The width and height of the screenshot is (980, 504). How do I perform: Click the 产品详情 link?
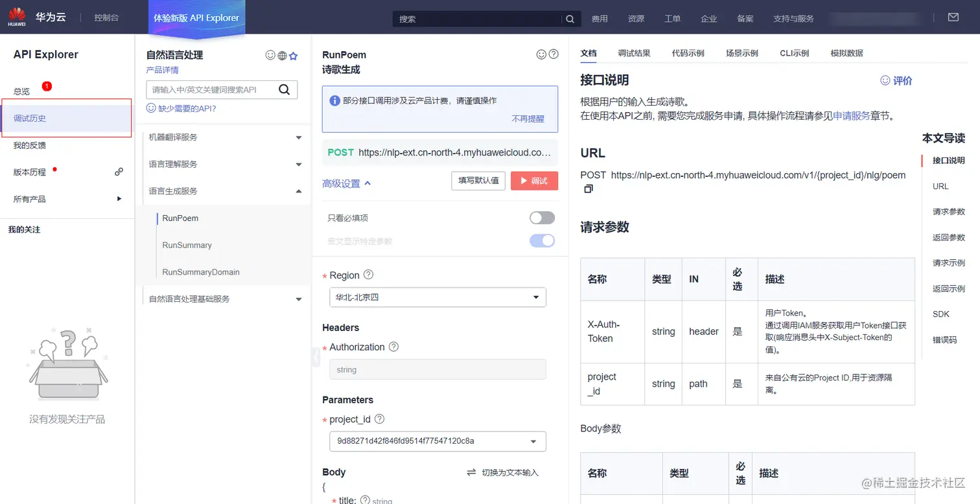click(162, 70)
